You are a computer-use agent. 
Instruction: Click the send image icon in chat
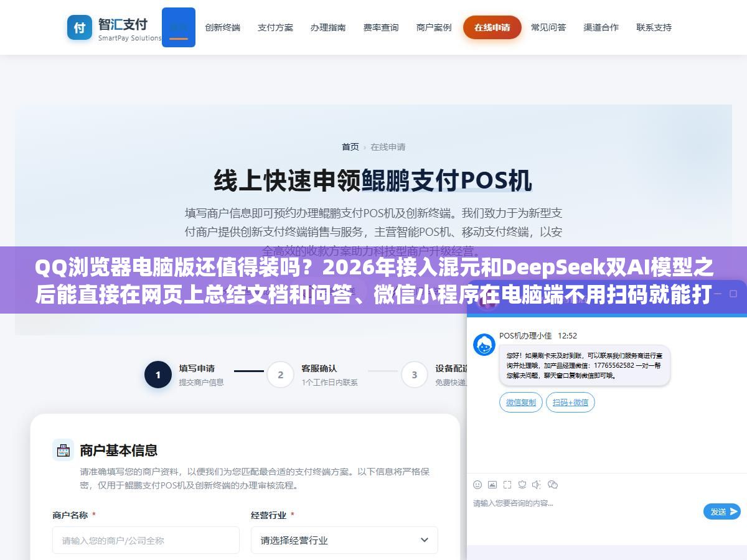click(x=492, y=484)
